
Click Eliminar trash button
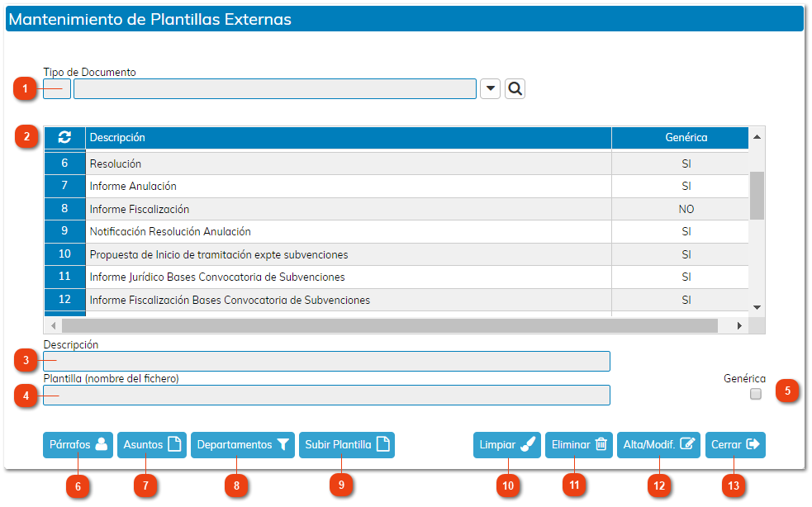click(x=578, y=444)
